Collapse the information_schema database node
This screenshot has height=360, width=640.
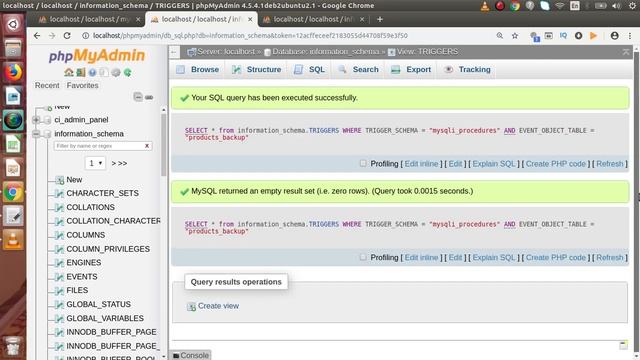pos(36,133)
